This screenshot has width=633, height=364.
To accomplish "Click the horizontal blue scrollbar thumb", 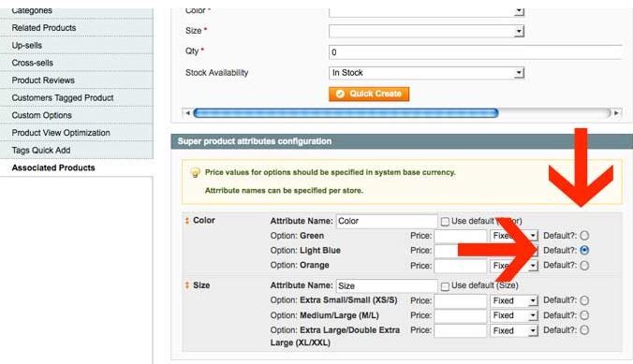I will click(x=346, y=113).
